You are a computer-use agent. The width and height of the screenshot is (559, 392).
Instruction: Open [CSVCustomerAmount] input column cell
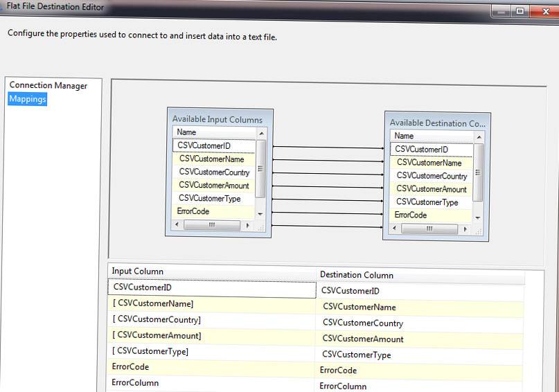click(211, 337)
